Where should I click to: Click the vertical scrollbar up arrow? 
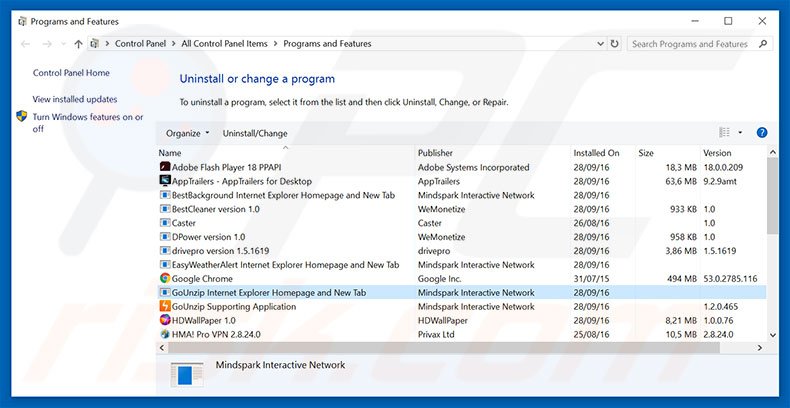click(x=773, y=152)
